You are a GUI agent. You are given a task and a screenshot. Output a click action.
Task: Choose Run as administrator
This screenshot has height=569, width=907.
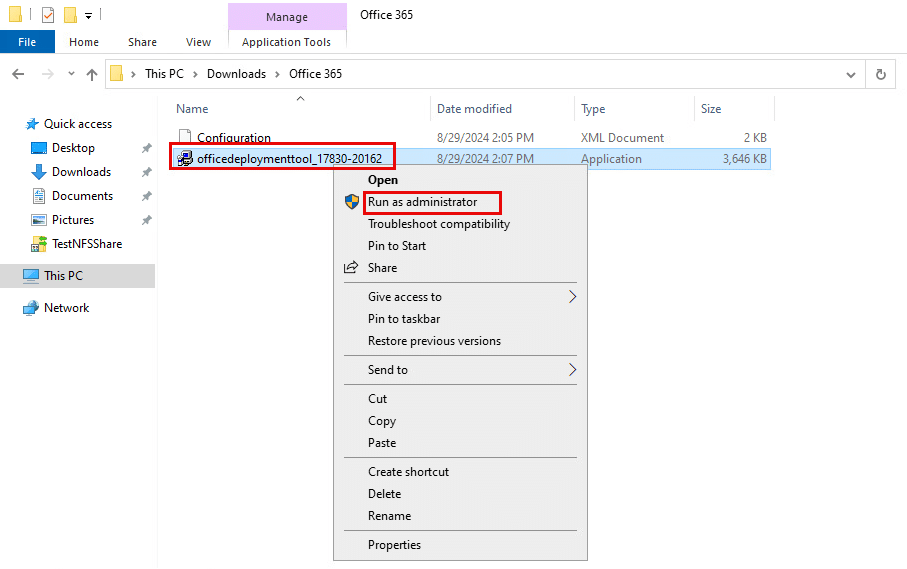422,202
